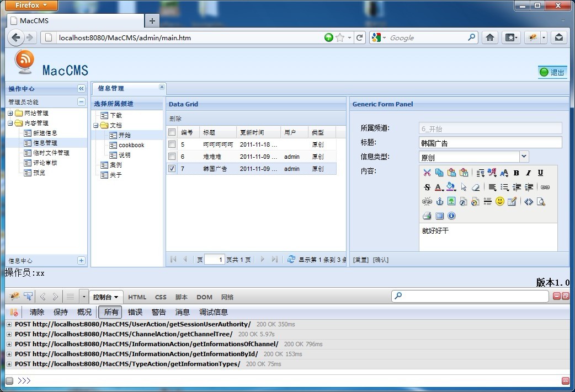Insert an emoticon with the smiley icon
This screenshot has height=392, width=575.
point(499,201)
